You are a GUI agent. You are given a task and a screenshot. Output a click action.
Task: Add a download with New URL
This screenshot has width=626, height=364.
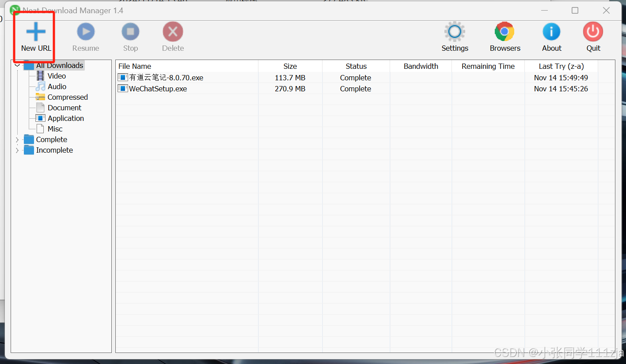coord(36,38)
